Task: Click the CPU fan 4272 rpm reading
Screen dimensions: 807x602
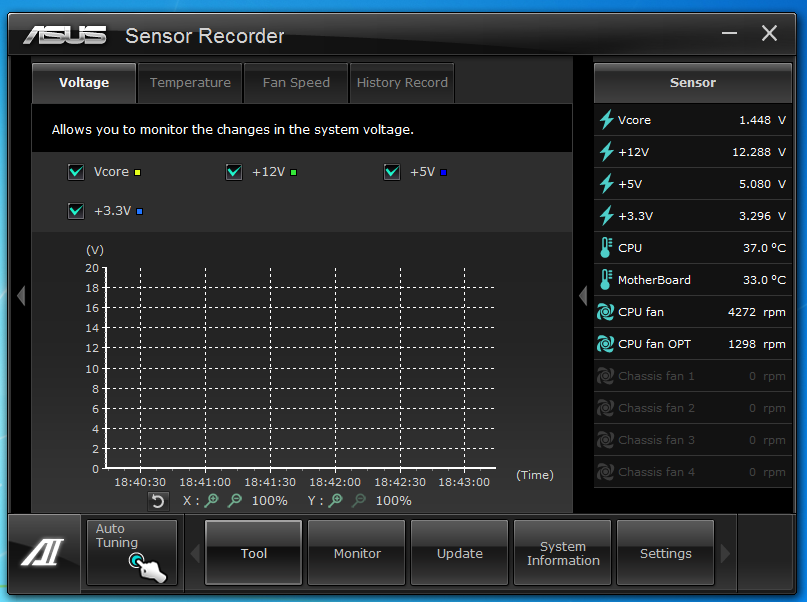Action: pos(757,312)
